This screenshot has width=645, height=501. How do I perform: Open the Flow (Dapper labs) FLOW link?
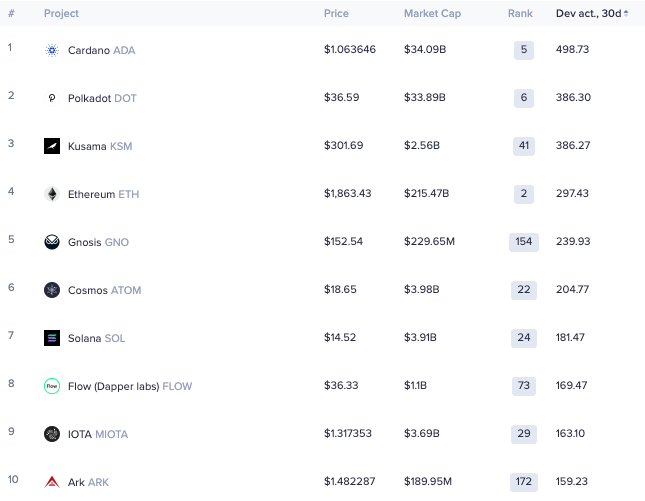[130, 386]
